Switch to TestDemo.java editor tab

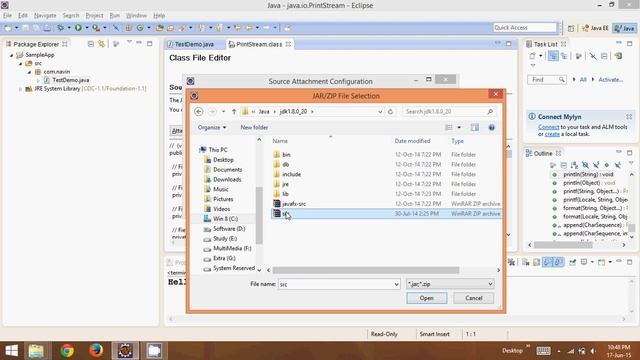click(x=194, y=44)
